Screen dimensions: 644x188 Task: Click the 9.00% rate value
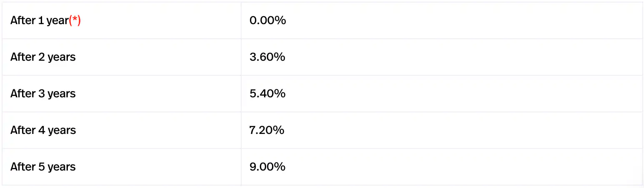(267, 167)
